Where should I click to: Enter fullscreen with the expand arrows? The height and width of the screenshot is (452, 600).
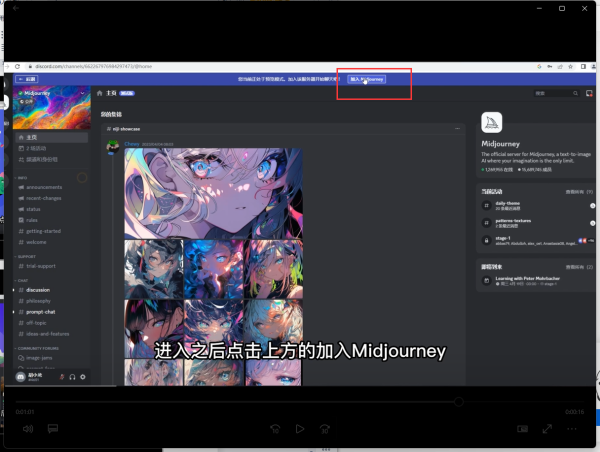[547, 429]
